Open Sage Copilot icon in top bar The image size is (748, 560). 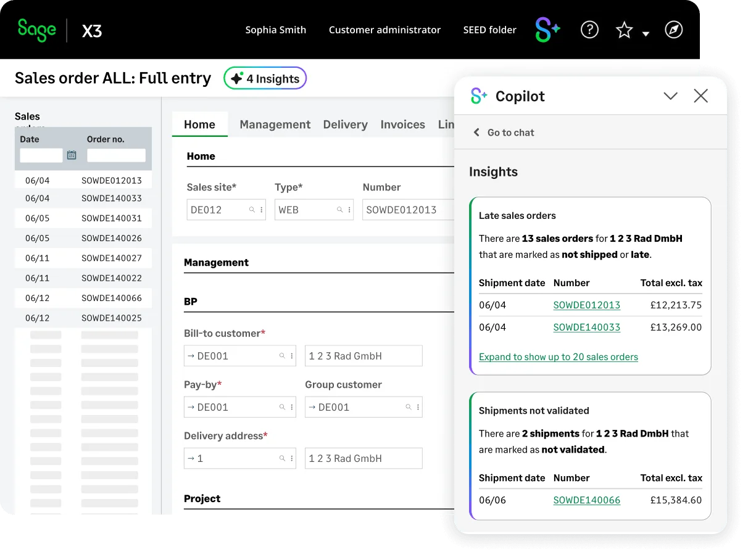(x=547, y=30)
